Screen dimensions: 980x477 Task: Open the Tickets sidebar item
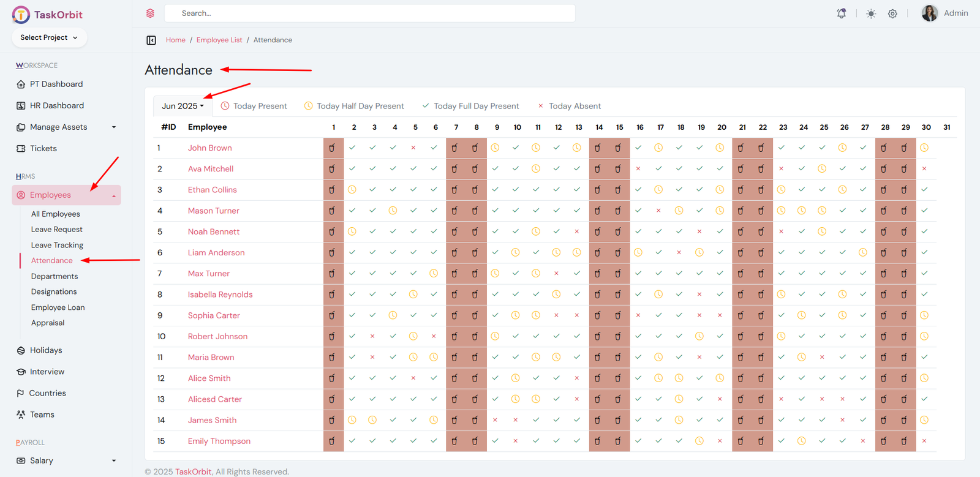(43, 148)
